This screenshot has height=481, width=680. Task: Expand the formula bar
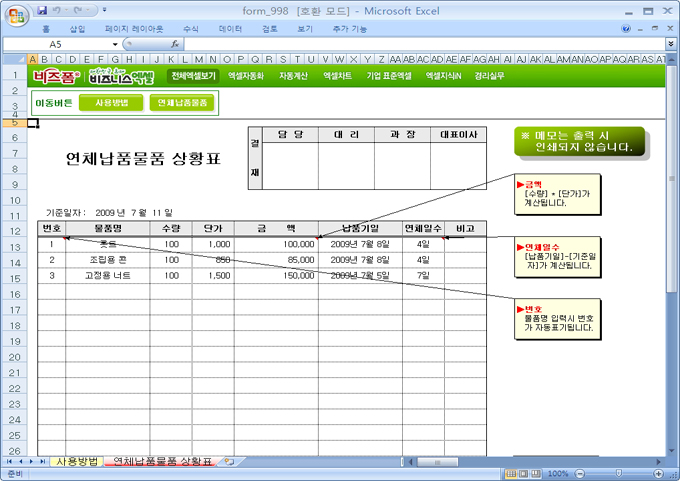[x=670, y=45]
